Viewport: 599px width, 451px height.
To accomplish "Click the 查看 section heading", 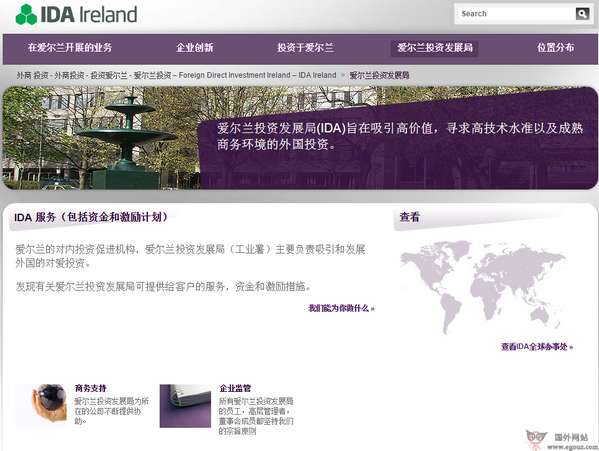I will [410, 217].
